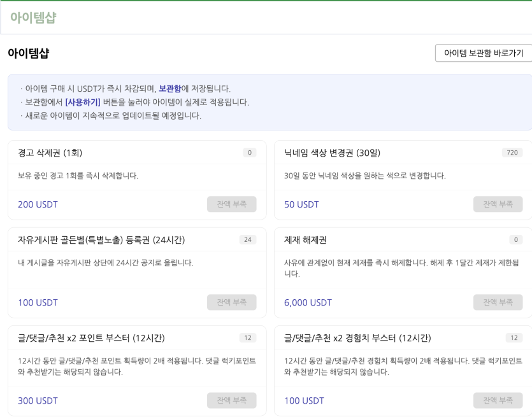Click 잔액 부족 button for 경험치 부스터

click(x=498, y=400)
